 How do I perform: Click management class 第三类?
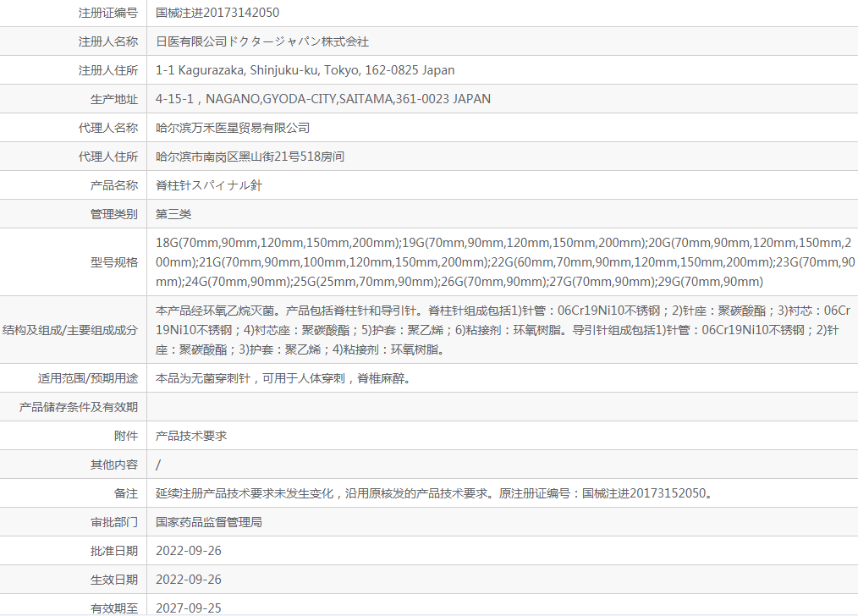173,214
